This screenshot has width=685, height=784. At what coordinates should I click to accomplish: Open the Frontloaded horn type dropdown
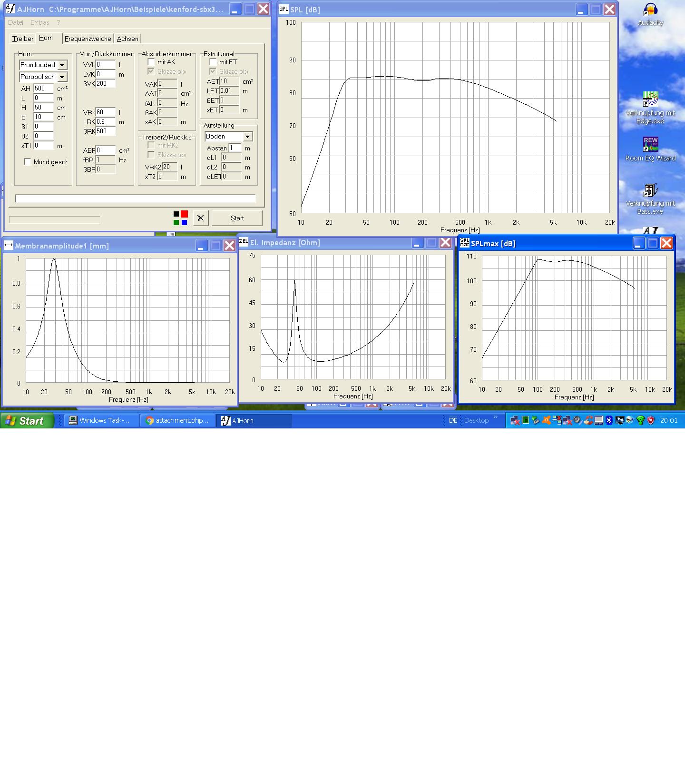coord(62,65)
